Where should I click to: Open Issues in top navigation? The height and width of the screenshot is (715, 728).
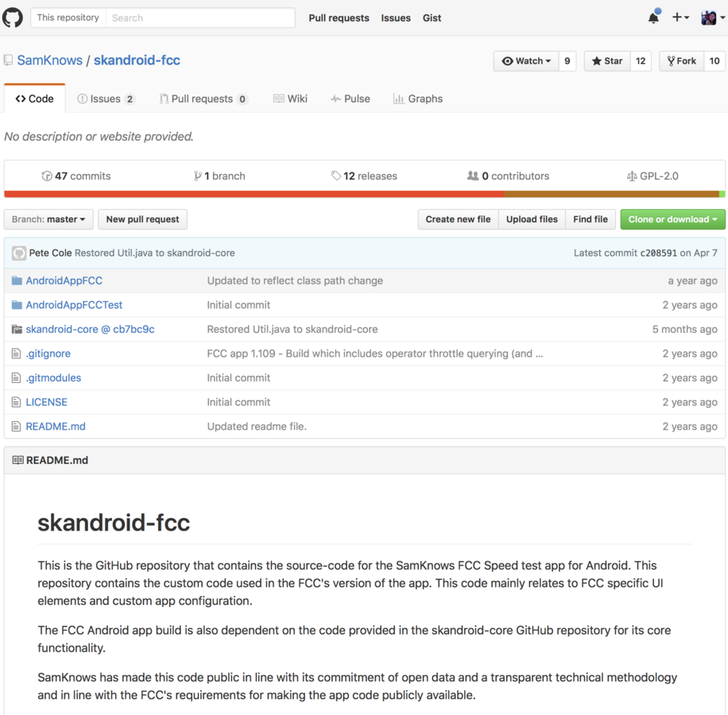[396, 17]
